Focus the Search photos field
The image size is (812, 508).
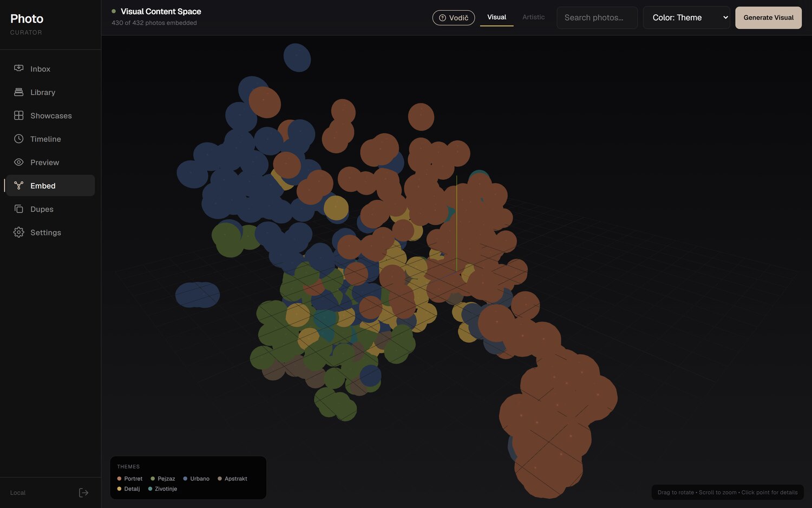click(x=597, y=18)
